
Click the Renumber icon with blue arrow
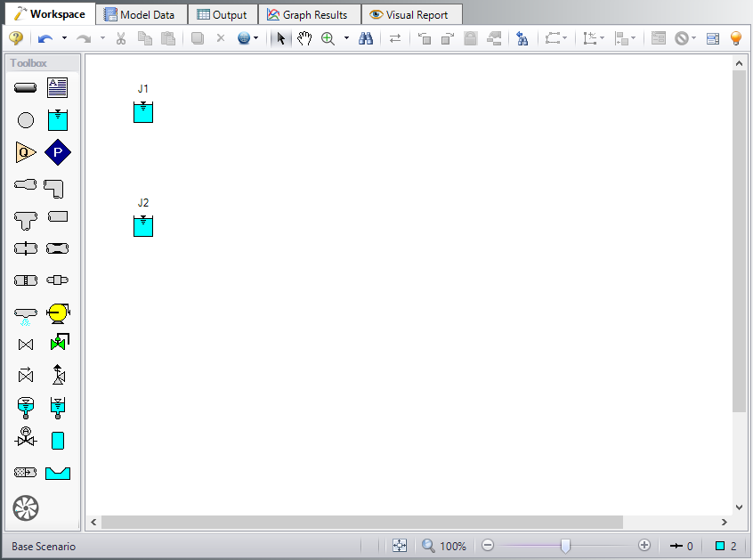(x=522, y=38)
